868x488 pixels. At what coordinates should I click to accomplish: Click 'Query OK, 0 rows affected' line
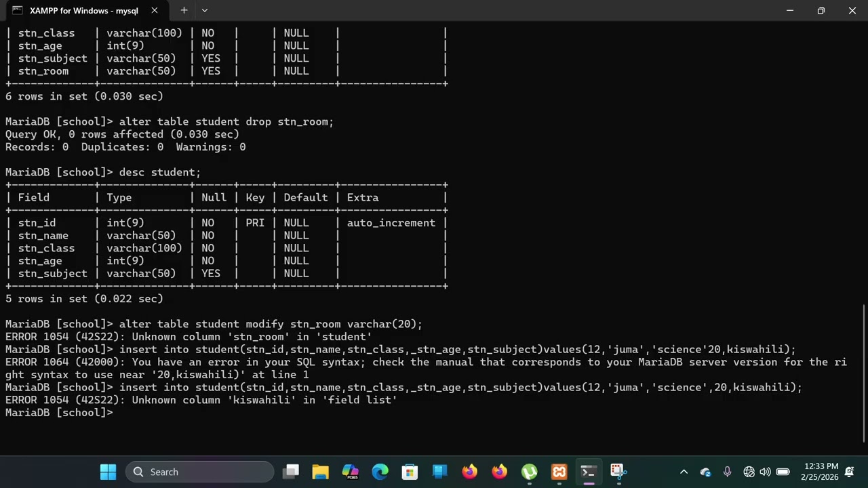click(122, 134)
